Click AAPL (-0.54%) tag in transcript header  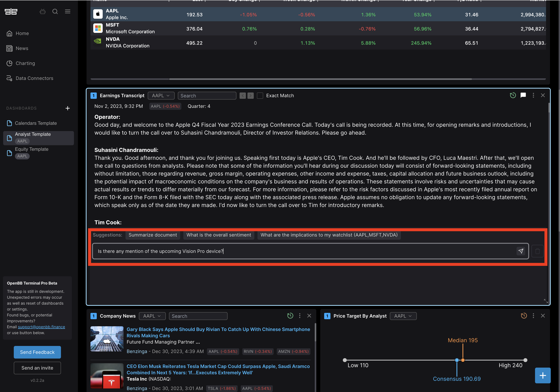[x=165, y=106]
